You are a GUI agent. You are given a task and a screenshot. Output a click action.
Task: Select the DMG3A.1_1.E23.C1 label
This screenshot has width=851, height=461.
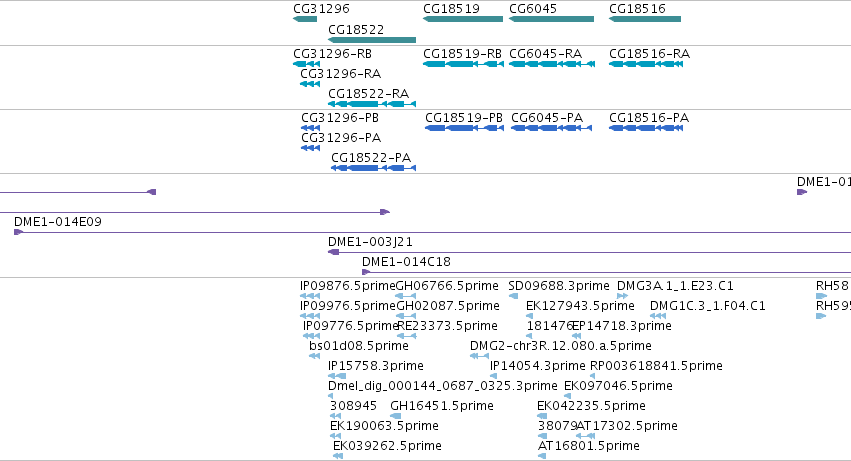pyautogui.click(x=675, y=286)
